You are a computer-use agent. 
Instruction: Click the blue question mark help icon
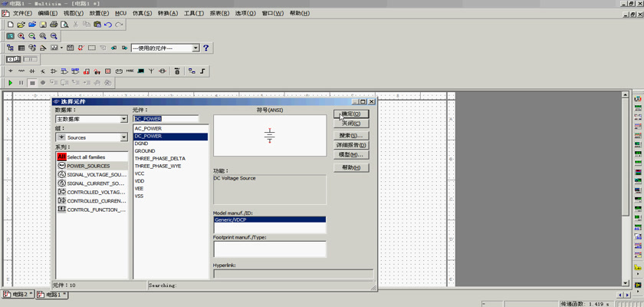(206, 48)
